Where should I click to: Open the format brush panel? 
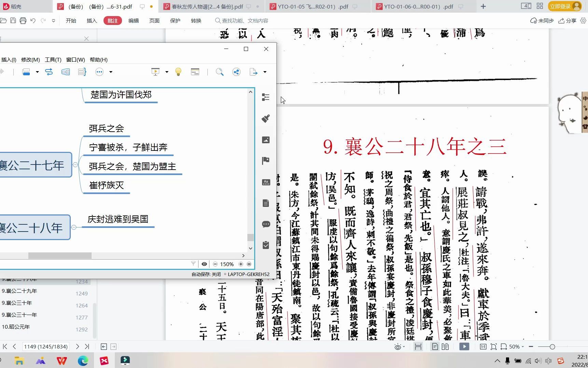coord(266,118)
